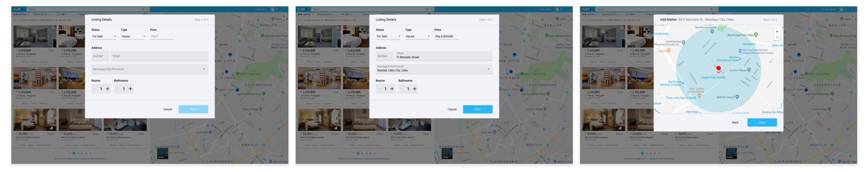The width and height of the screenshot is (868, 172).
Task: Click the Street field containing P. Remedio Street
Action: [x=444, y=56]
